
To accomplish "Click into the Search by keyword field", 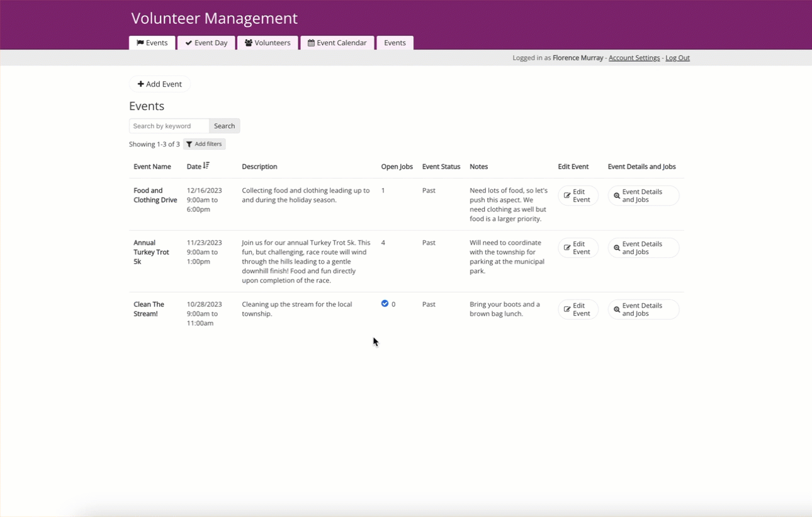I will [x=169, y=126].
